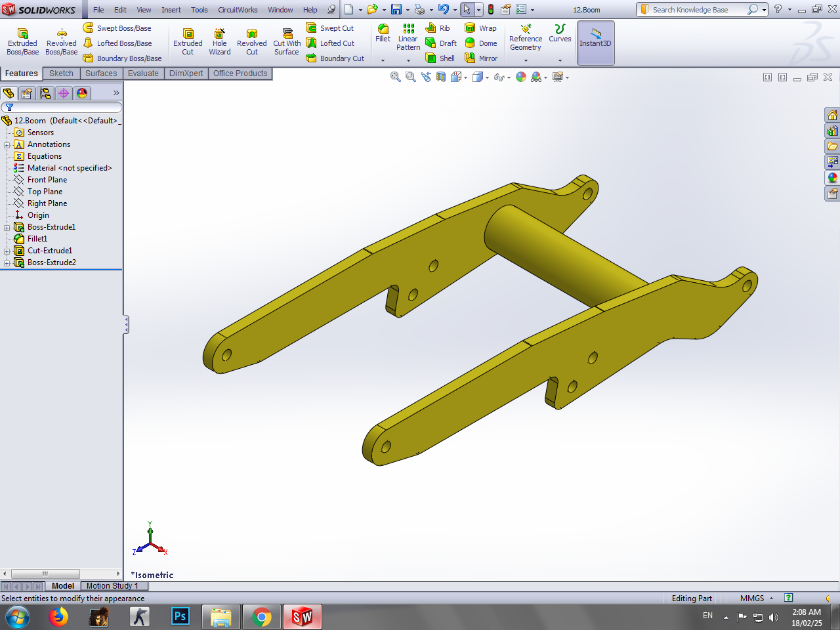
Task: Open the ConfigurationManager tab icon
Action: [x=45, y=93]
